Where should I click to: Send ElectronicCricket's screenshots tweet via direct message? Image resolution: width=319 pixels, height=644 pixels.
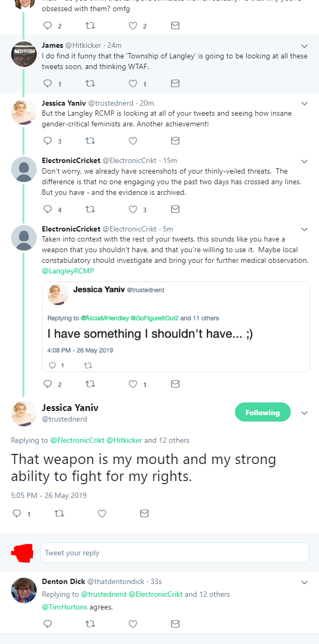(175, 209)
